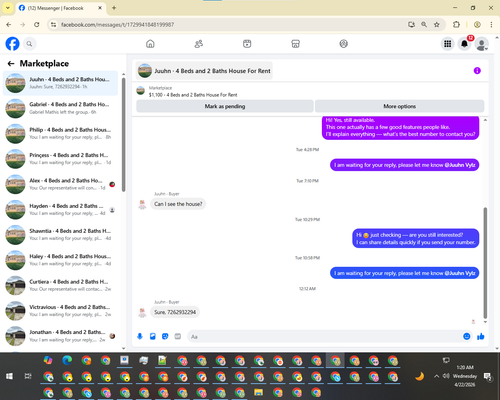Screen dimensions: 500x400
Task: Send a thumbs-up like
Action: [x=481, y=336]
